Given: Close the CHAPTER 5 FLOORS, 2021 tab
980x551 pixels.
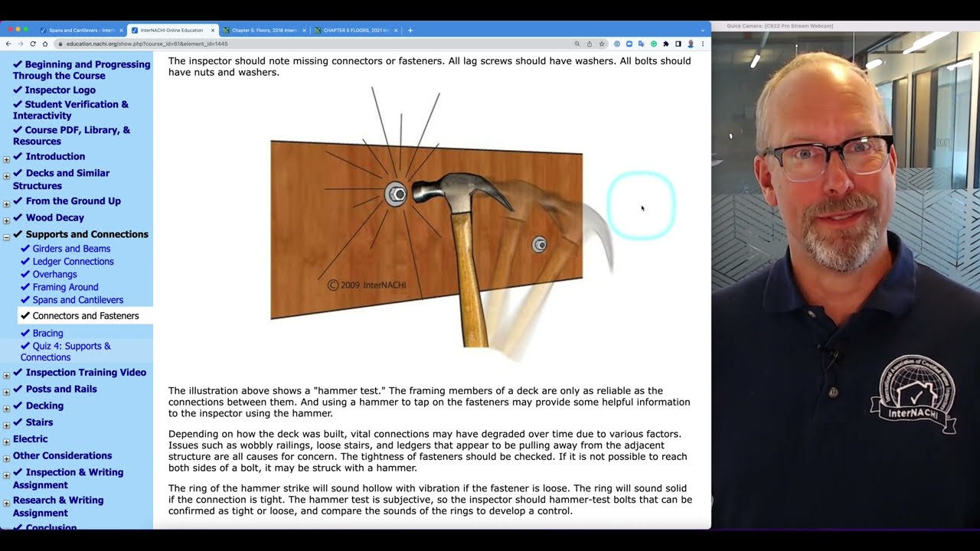Looking at the screenshot, I should tap(395, 31).
